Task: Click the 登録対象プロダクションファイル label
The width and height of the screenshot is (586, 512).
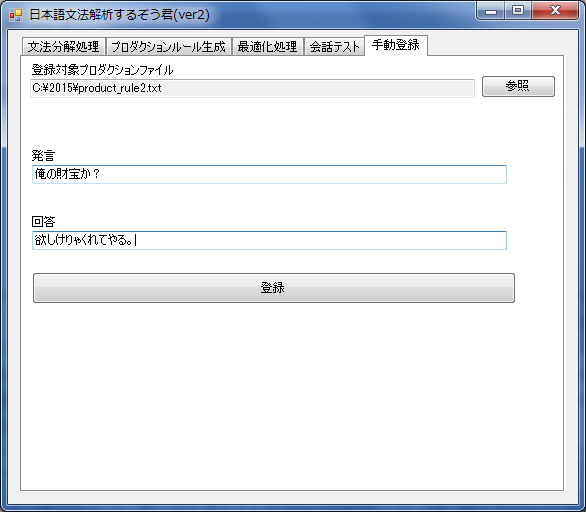Action: coord(102,70)
